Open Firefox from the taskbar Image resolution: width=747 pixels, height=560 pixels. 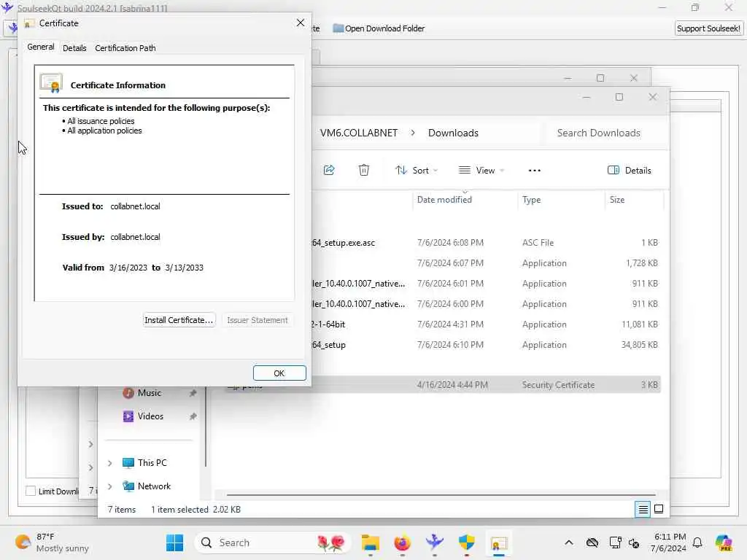[x=403, y=542]
